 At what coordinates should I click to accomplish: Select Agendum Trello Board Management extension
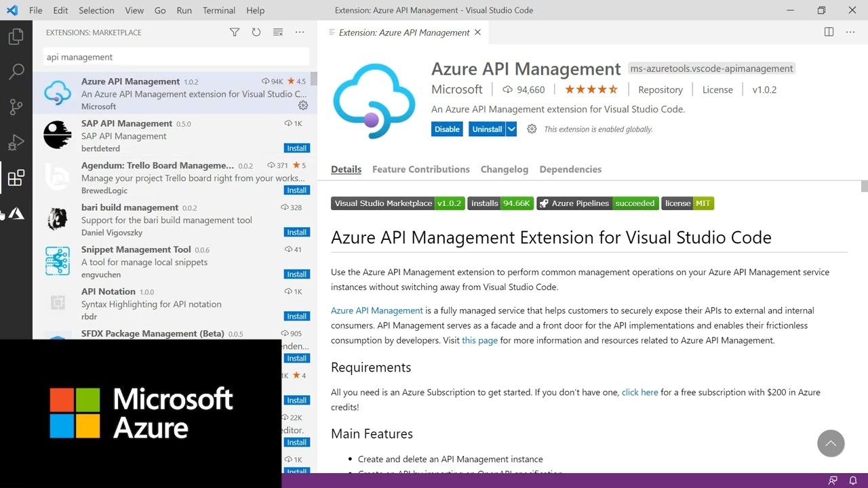click(x=175, y=178)
